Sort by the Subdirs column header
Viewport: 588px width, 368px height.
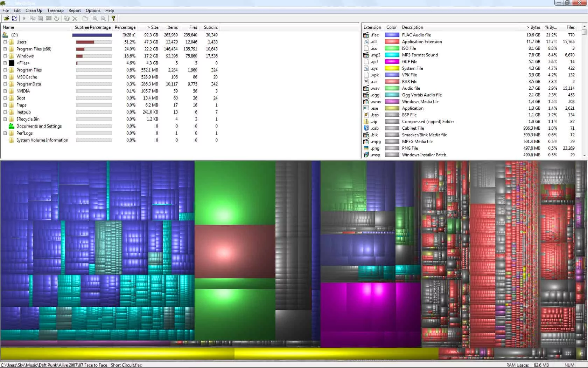[210, 27]
